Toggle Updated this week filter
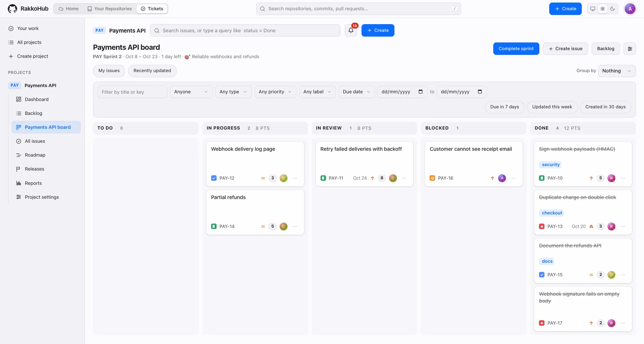Screen dimensions: 644x344 [x=552, y=107]
